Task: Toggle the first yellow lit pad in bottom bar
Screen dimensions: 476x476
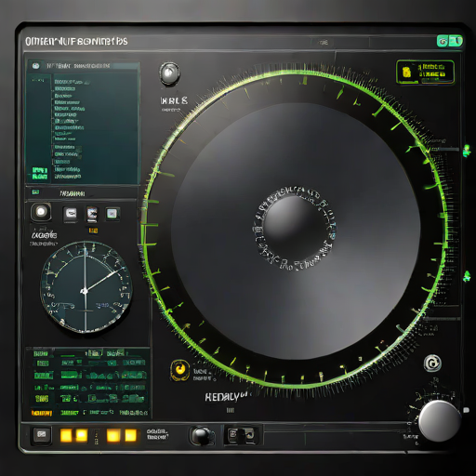Action: pyautogui.click(x=66, y=435)
